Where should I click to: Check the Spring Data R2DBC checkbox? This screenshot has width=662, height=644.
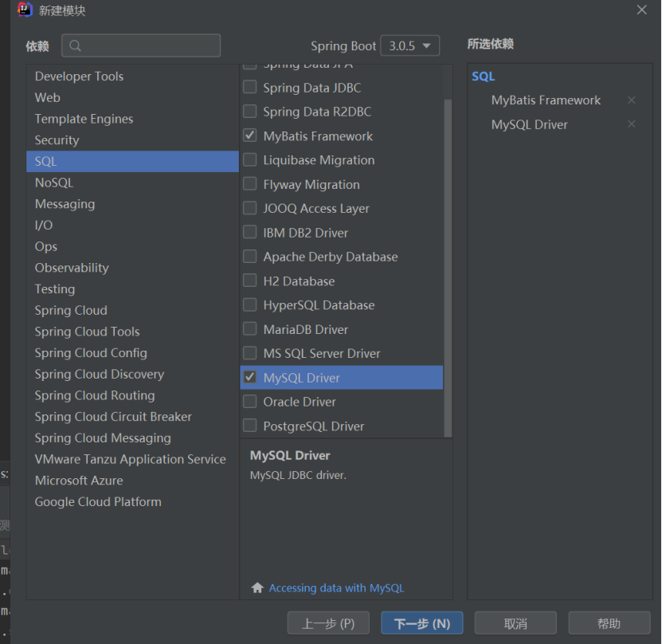(x=250, y=111)
